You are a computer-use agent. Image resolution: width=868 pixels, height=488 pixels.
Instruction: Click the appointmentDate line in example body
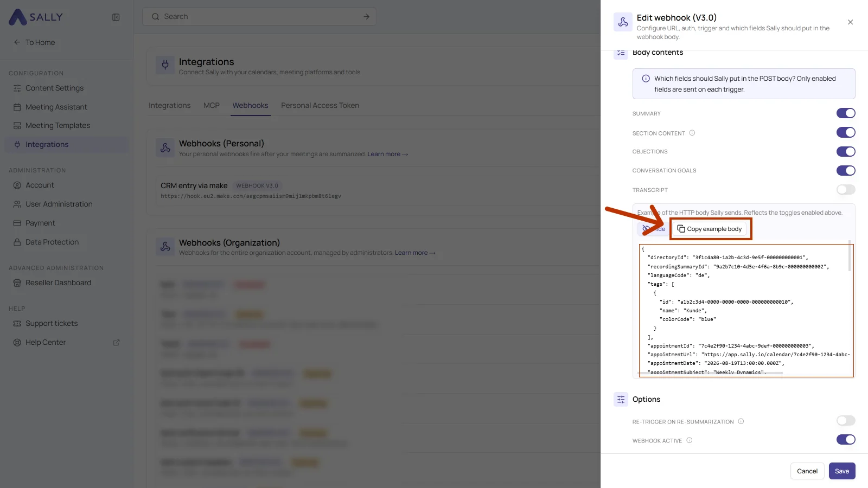pos(716,363)
